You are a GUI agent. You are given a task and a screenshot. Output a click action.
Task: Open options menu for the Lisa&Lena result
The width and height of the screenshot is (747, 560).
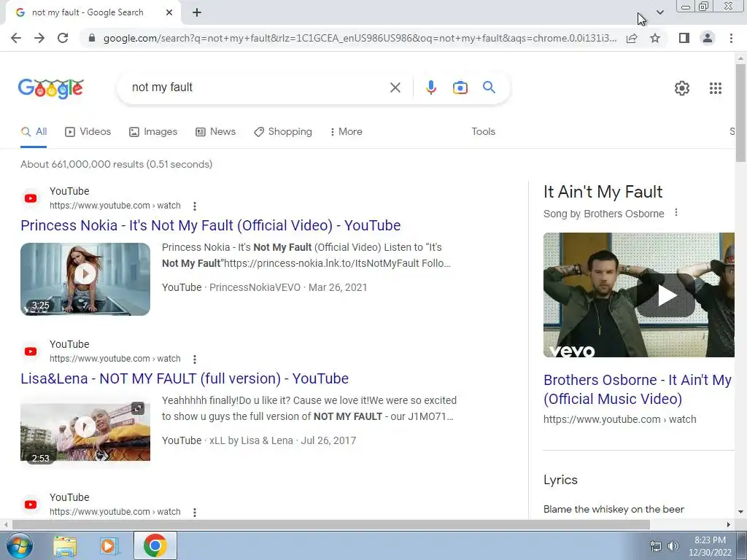click(x=194, y=359)
